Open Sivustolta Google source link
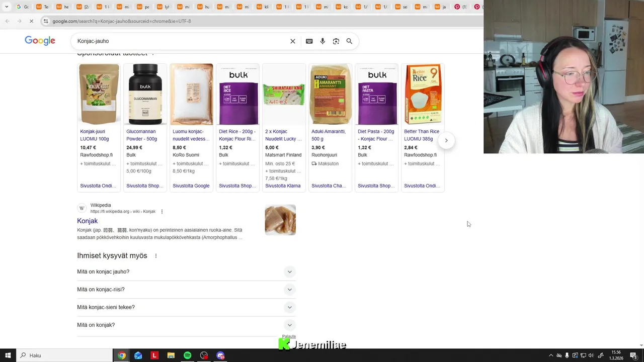The image size is (644, 362). coord(191,186)
